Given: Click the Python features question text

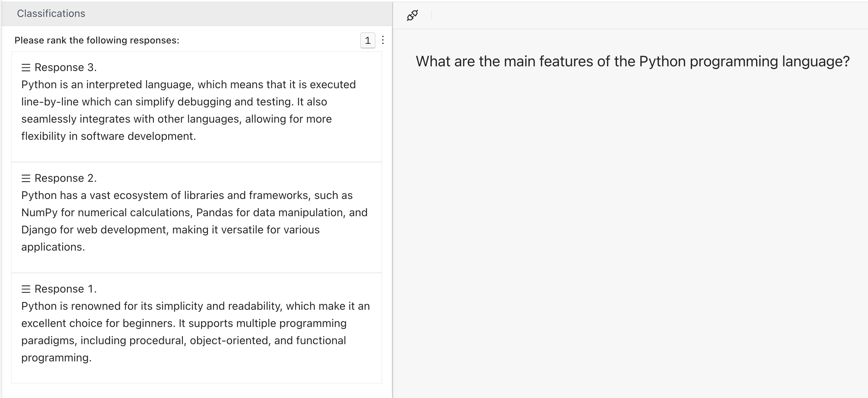Looking at the screenshot, I should coord(633,61).
